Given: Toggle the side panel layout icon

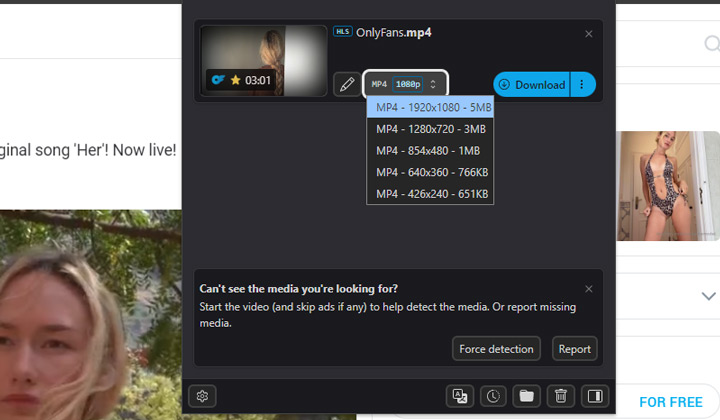Looking at the screenshot, I should point(595,396).
